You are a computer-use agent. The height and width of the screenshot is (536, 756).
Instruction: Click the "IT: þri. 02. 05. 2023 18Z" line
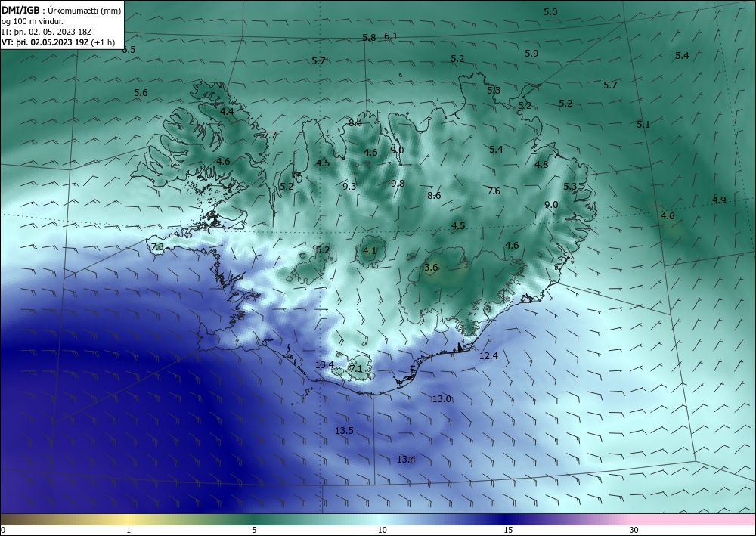pos(47,32)
